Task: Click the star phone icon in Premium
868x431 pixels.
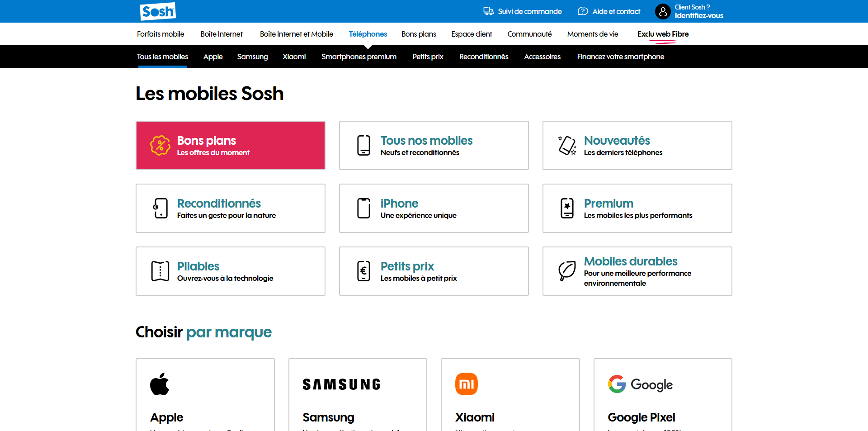Action: point(567,208)
